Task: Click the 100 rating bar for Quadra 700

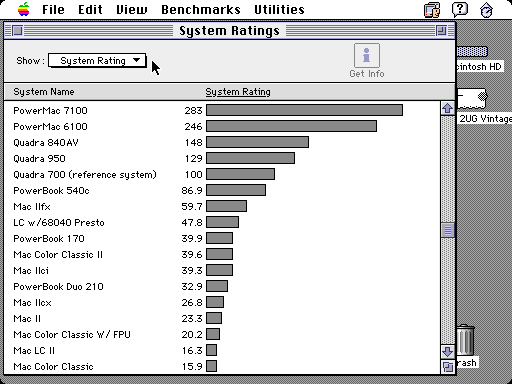Action: tap(240, 174)
